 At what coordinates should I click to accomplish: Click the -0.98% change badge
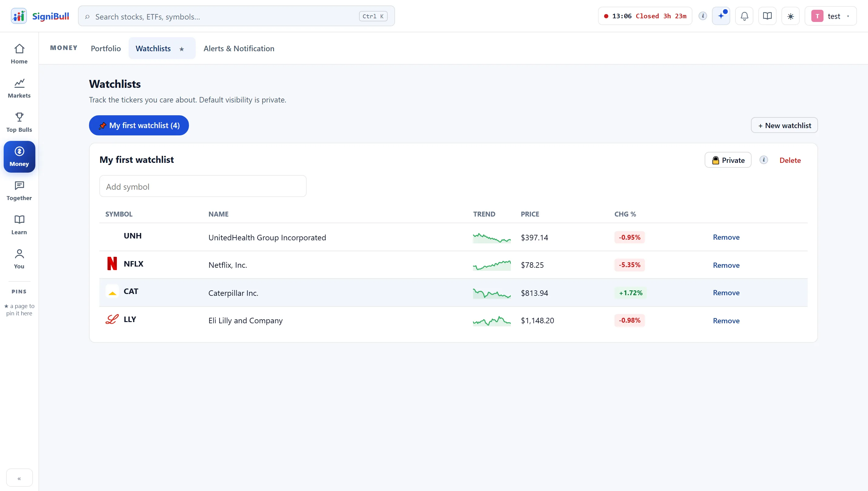click(x=629, y=320)
